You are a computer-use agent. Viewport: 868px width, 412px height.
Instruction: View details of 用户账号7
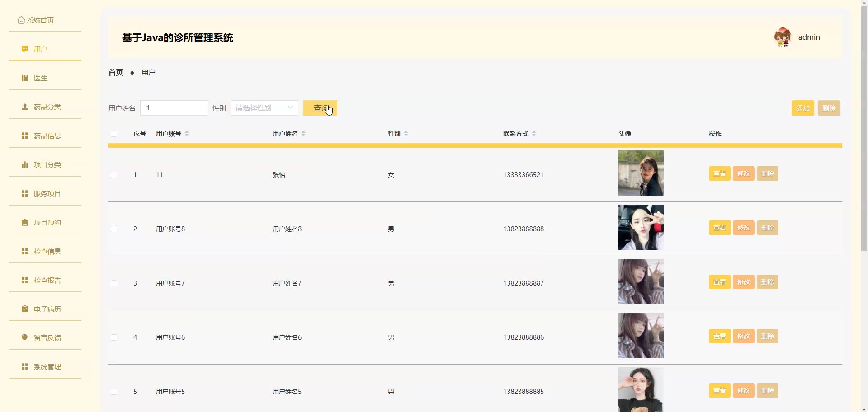pos(720,282)
